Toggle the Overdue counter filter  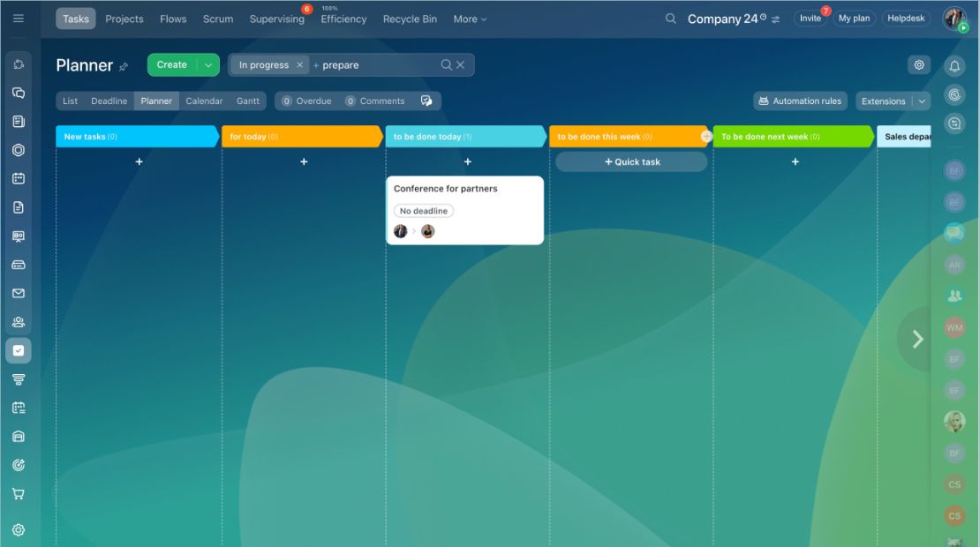306,101
